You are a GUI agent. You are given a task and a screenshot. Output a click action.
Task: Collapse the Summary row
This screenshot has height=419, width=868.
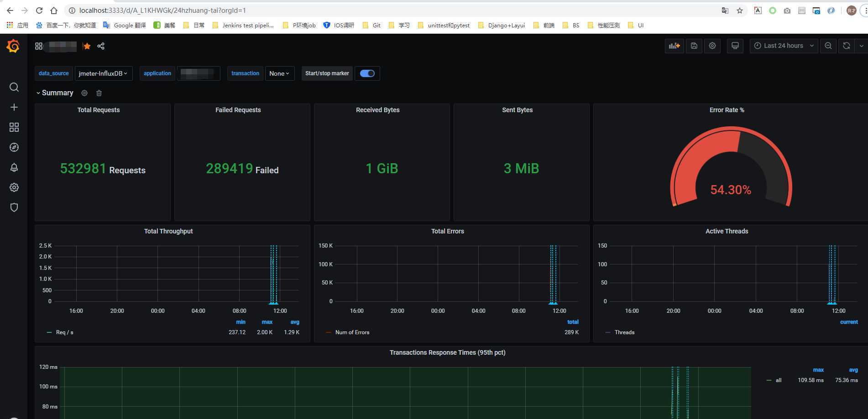54,93
